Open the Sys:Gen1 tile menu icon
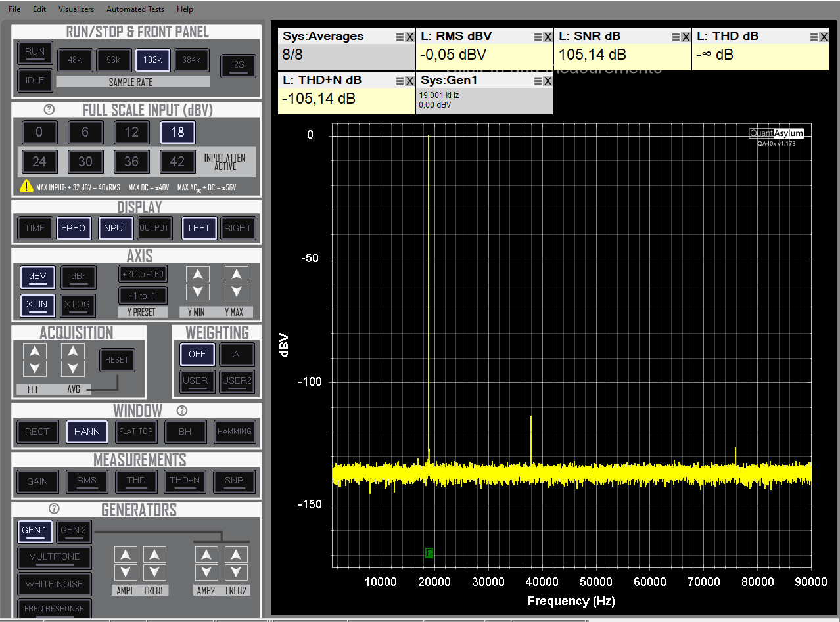Image resolution: width=840 pixels, height=622 pixels. tap(538, 81)
